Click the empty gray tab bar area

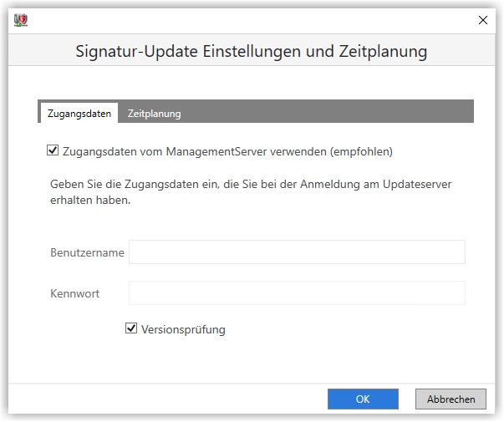334,112
